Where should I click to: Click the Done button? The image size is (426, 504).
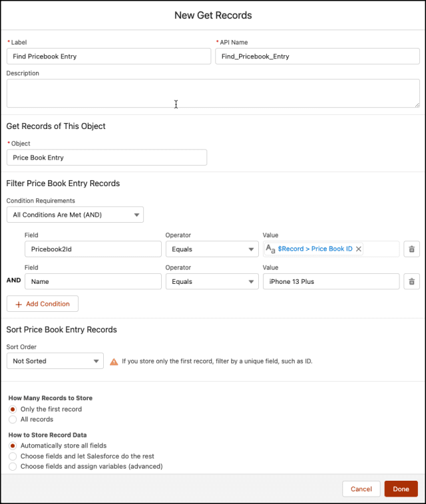coord(401,489)
